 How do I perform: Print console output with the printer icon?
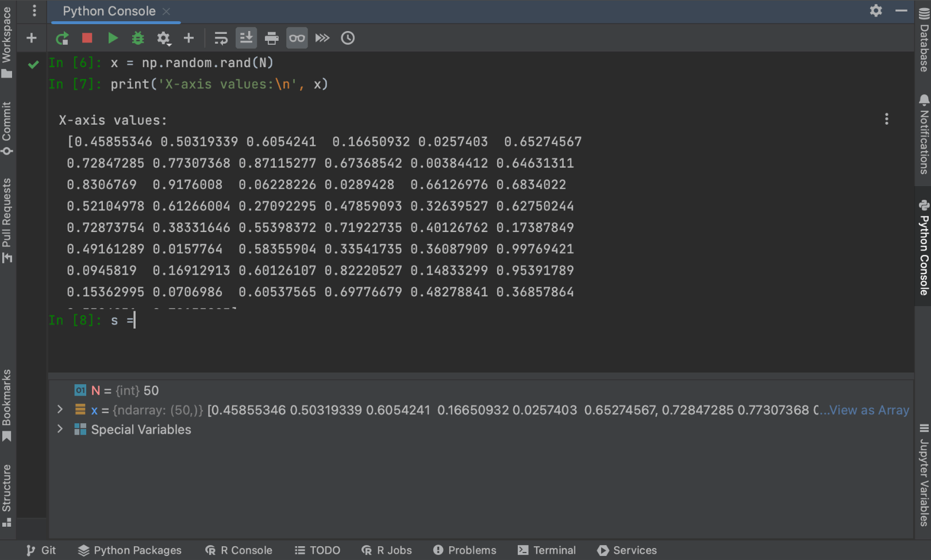pyautogui.click(x=271, y=38)
